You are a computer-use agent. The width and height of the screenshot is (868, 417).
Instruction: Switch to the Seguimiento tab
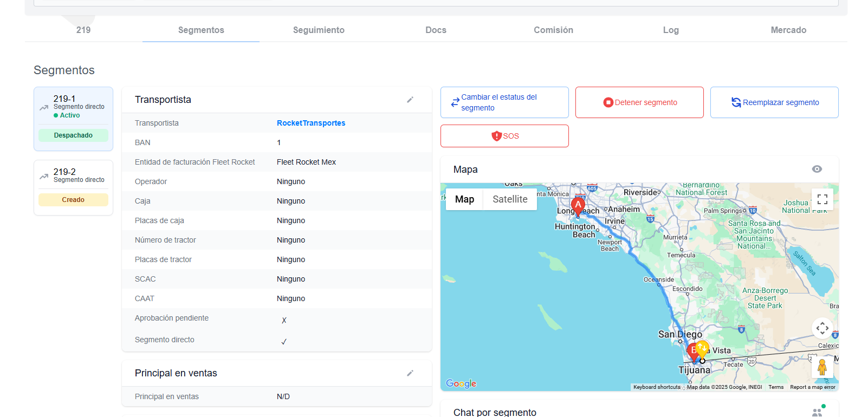(319, 30)
